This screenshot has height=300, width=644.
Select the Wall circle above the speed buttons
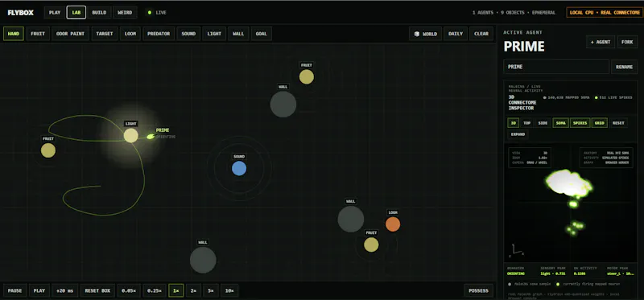(x=203, y=260)
